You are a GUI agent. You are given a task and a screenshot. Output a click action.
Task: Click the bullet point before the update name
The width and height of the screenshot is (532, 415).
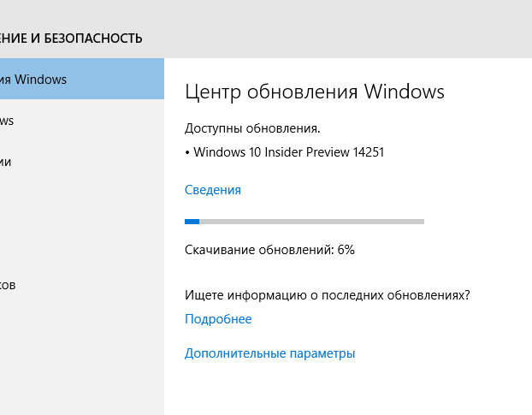point(187,153)
